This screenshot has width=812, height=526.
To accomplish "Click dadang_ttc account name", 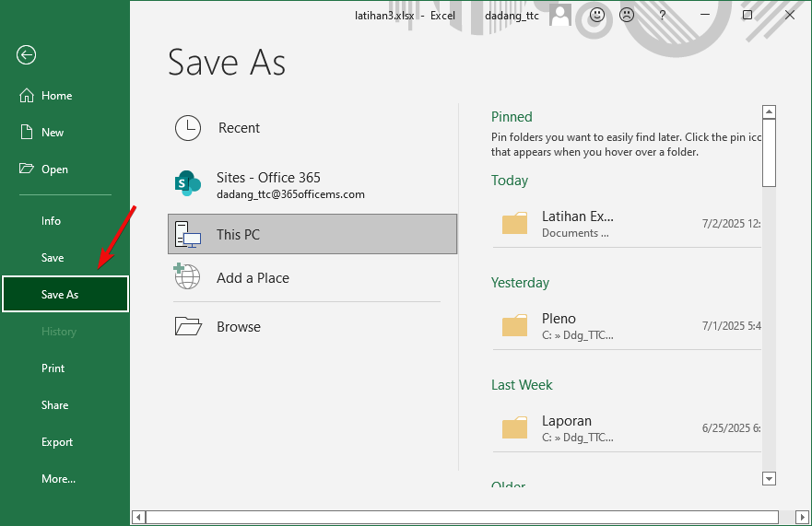I will click(512, 16).
